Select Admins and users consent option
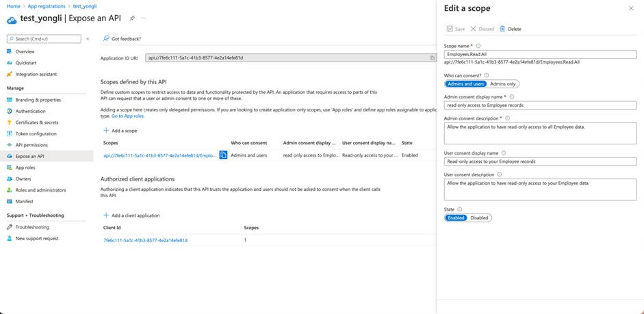The height and width of the screenshot is (314, 644). click(x=465, y=83)
